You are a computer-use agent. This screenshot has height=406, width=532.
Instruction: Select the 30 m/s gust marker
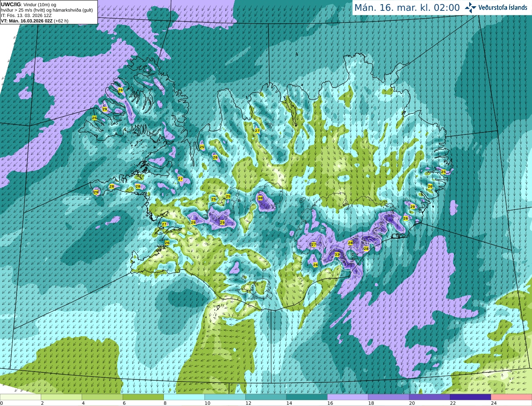260,198
